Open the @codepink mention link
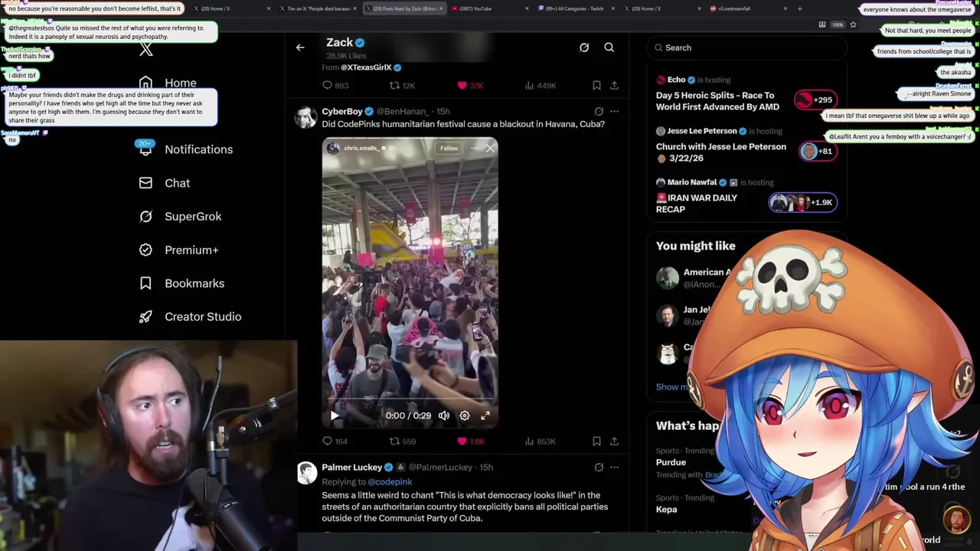This screenshot has height=551, width=980. pos(390,481)
